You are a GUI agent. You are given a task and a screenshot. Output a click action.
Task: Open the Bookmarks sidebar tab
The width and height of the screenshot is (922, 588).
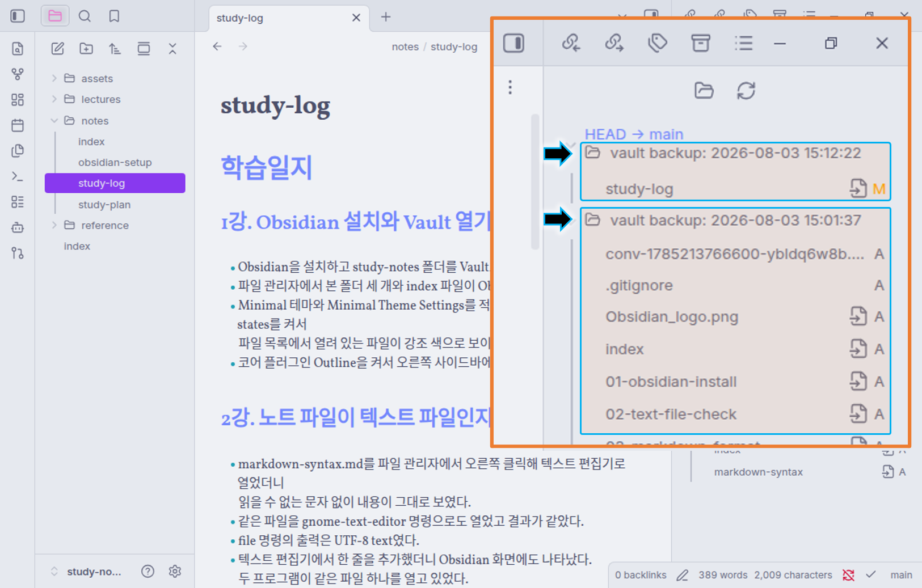click(114, 16)
